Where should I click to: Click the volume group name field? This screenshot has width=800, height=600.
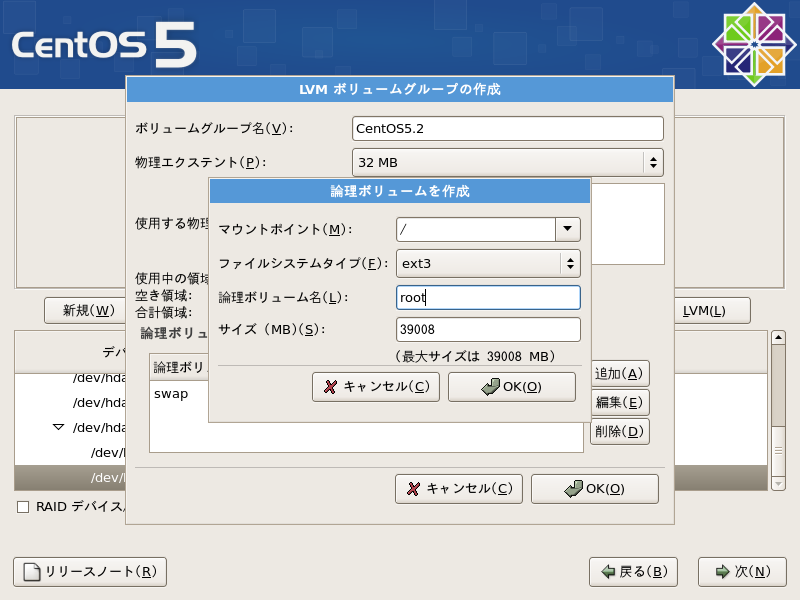508,129
